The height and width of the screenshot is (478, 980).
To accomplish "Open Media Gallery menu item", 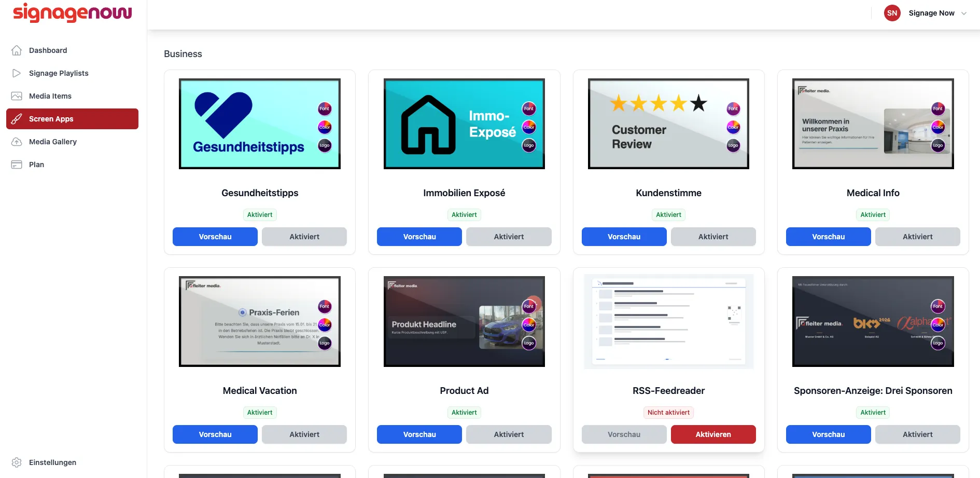I will tap(72, 142).
